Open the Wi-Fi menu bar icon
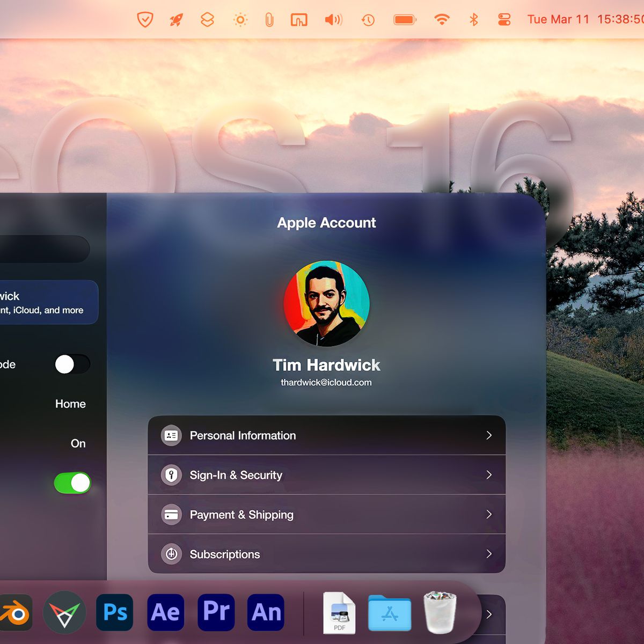Screen dimensions: 644x644 click(x=442, y=20)
